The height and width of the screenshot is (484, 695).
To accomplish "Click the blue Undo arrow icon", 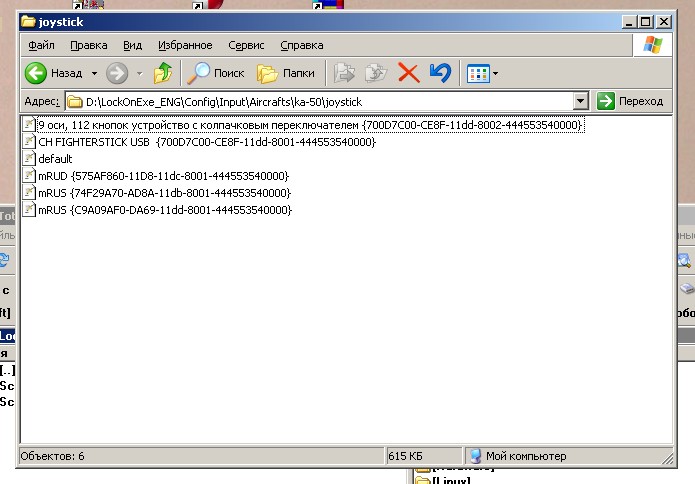I will pyautogui.click(x=441, y=73).
